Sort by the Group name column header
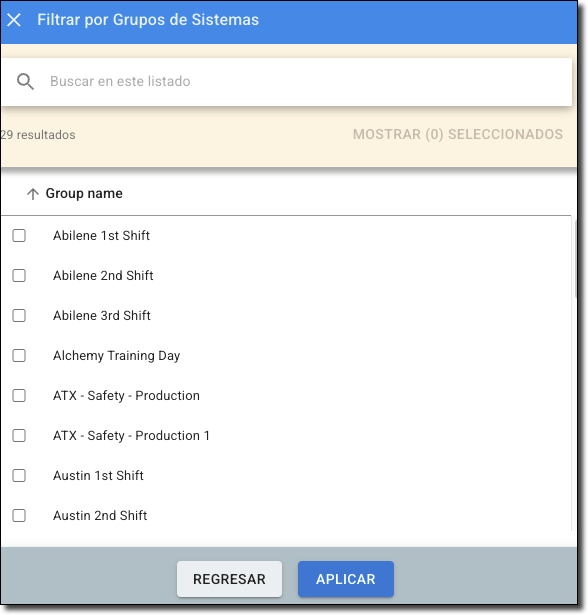 [x=84, y=194]
